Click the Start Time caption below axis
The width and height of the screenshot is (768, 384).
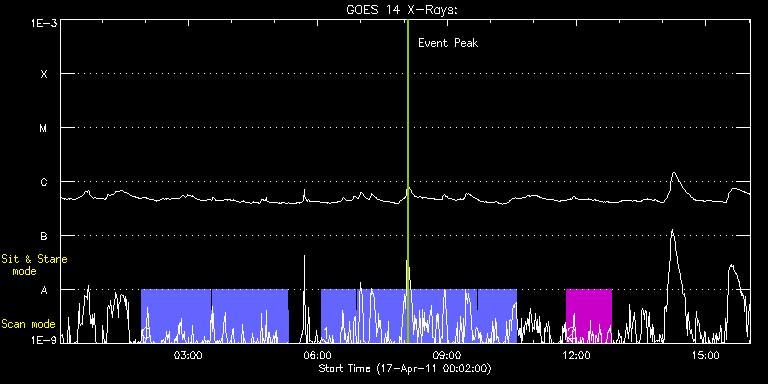[x=405, y=368]
